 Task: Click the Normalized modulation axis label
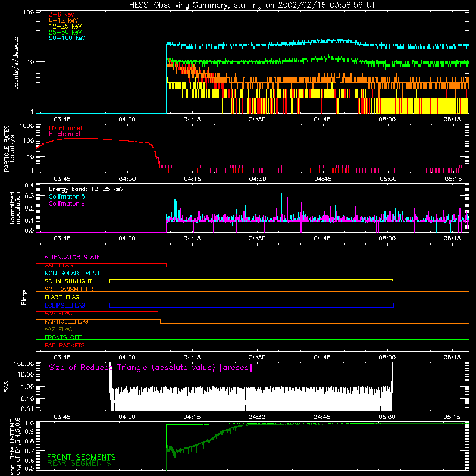(15, 208)
